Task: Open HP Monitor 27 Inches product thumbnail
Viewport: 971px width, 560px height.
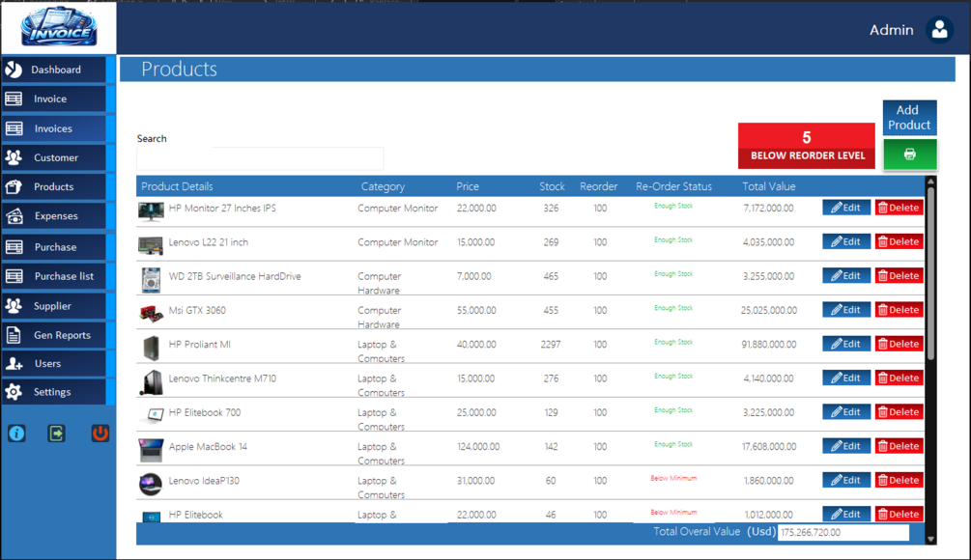Action: pyautogui.click(x=151, y=211)
